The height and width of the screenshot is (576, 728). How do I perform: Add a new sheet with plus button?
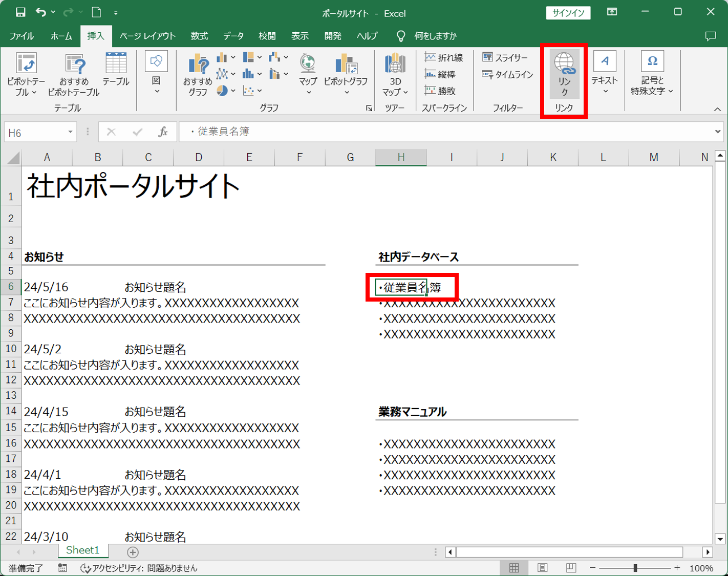[x=133, y=552]
